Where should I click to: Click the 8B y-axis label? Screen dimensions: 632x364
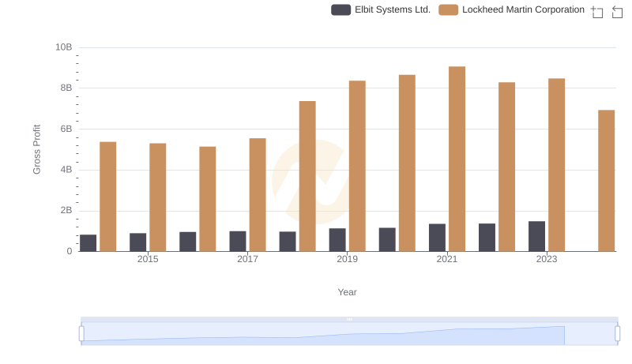click(66, 88)
